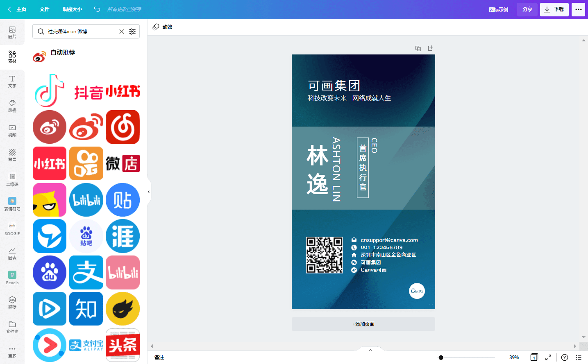Open the 文件夹 (Folders) sidebar panel
This screenshot has width=588, height=364.
12,327
